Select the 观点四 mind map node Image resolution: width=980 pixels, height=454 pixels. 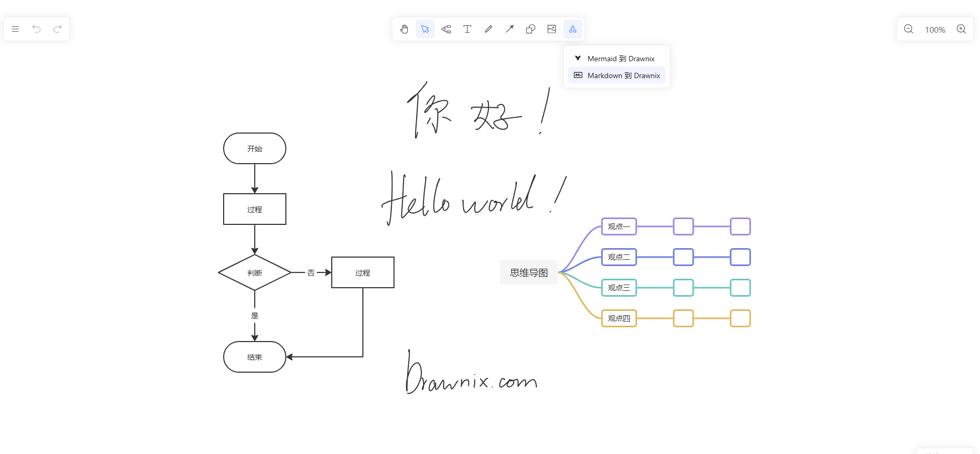[619, 318]
